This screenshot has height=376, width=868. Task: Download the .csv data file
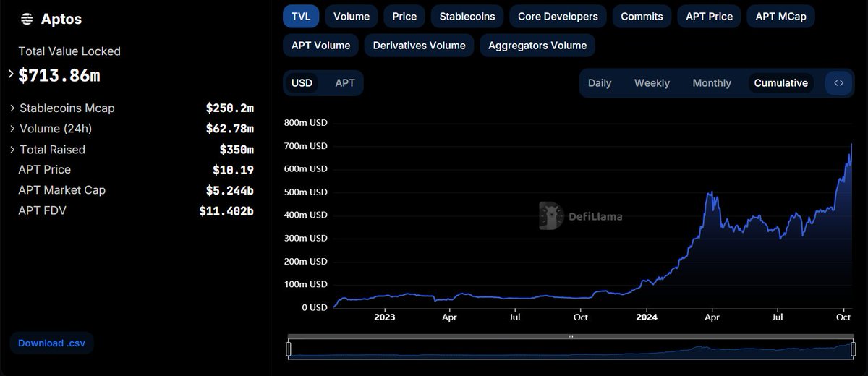[51, 343]
